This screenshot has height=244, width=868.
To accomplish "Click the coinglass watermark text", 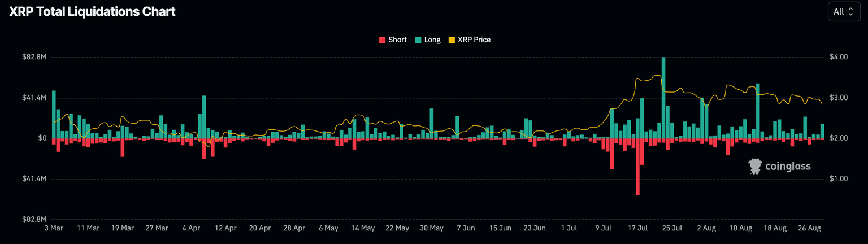I will [787, 167].
